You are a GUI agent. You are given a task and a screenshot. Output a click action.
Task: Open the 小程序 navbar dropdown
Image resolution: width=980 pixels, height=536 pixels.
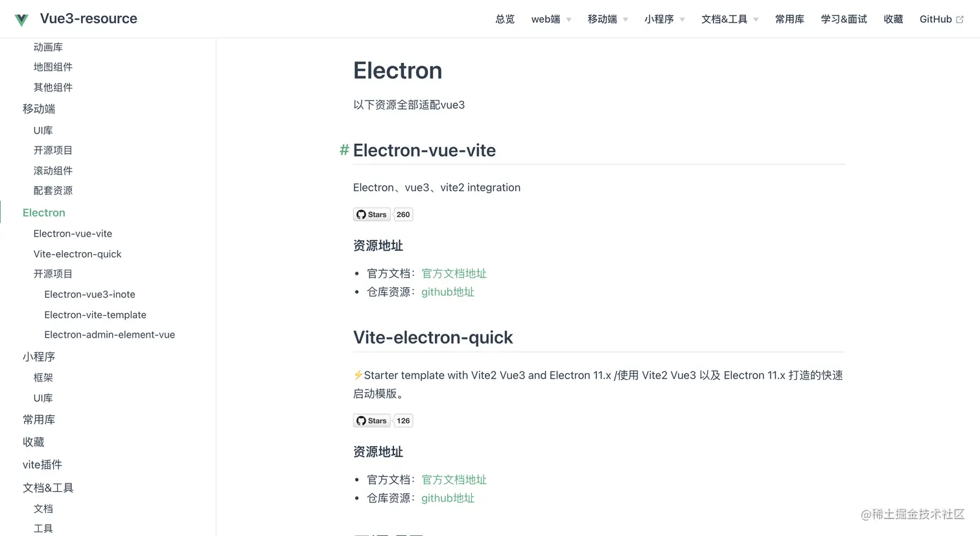click(x=664, y=19)
